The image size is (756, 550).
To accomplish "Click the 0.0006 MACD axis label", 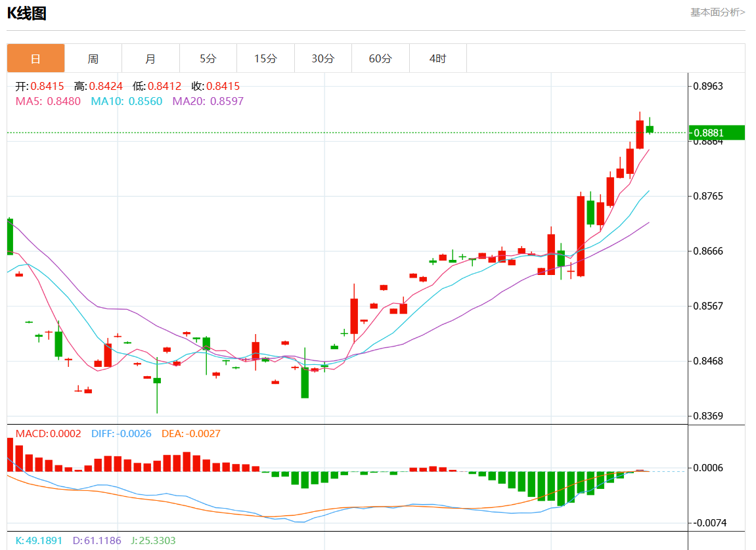I will 708,468.
